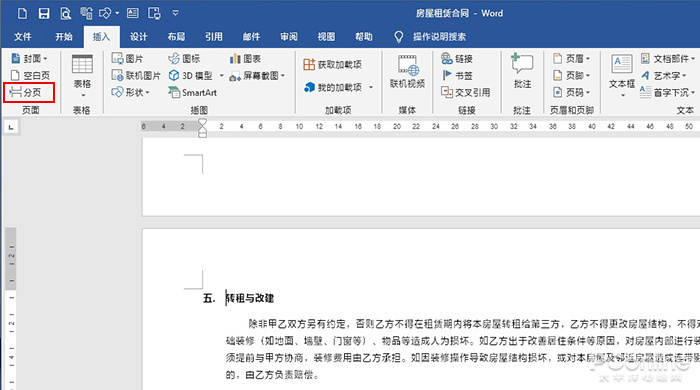Screen dimensions: 700x390
Task: Customize Quick Access Toolbar dropdown arrow
Action: 175,13
